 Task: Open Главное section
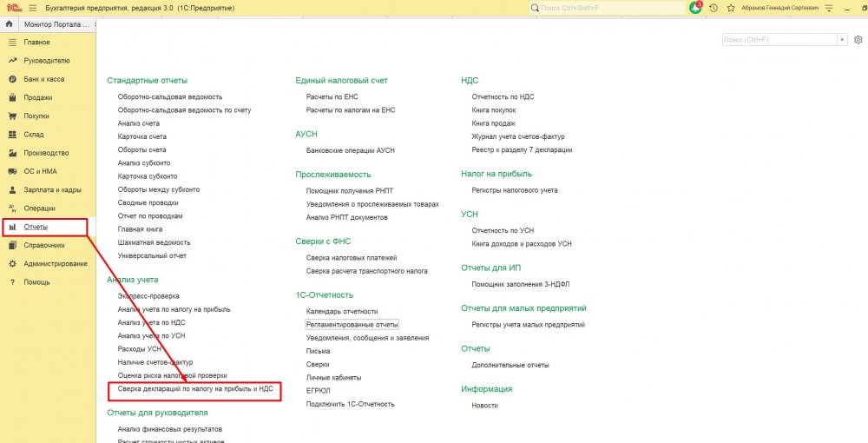pos(37,42)
